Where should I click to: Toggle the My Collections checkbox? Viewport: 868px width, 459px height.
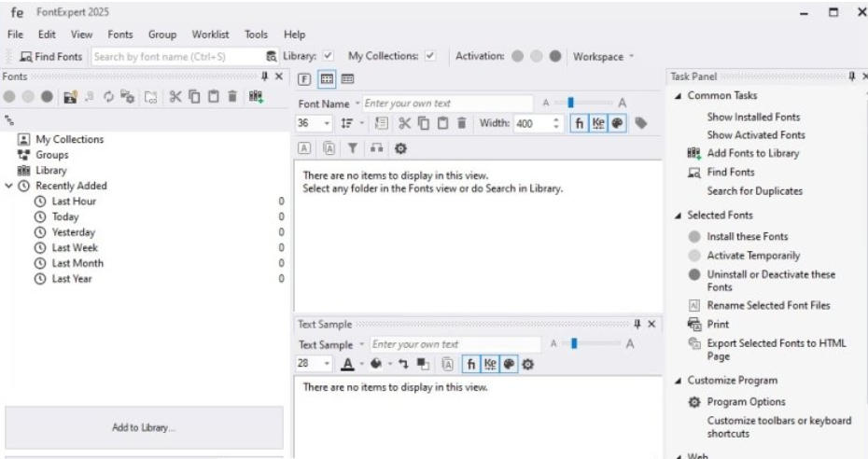pos(430,56)
